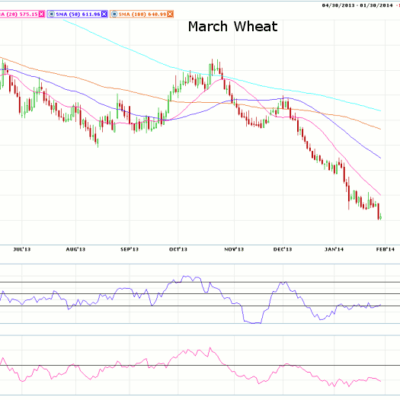Open settings icon of SMA (50)
This screenshot has height=400, width=400.
point(51,14)
